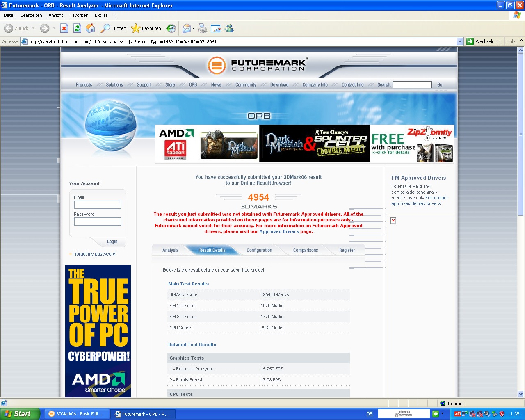The width and height of the screenshot is (525, 420).
Task: Click ORB in site navigation
Action: coord(193,85)
